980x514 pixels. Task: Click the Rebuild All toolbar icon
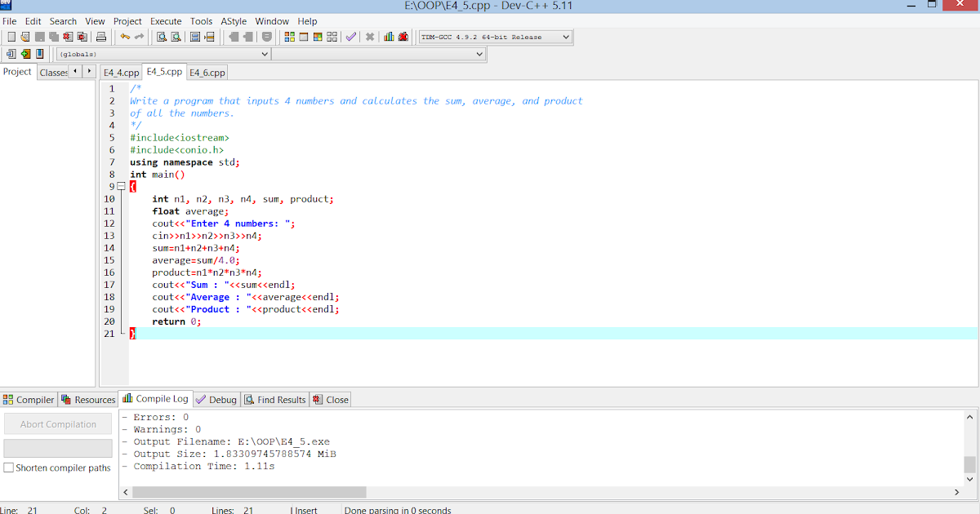[332, 37]
